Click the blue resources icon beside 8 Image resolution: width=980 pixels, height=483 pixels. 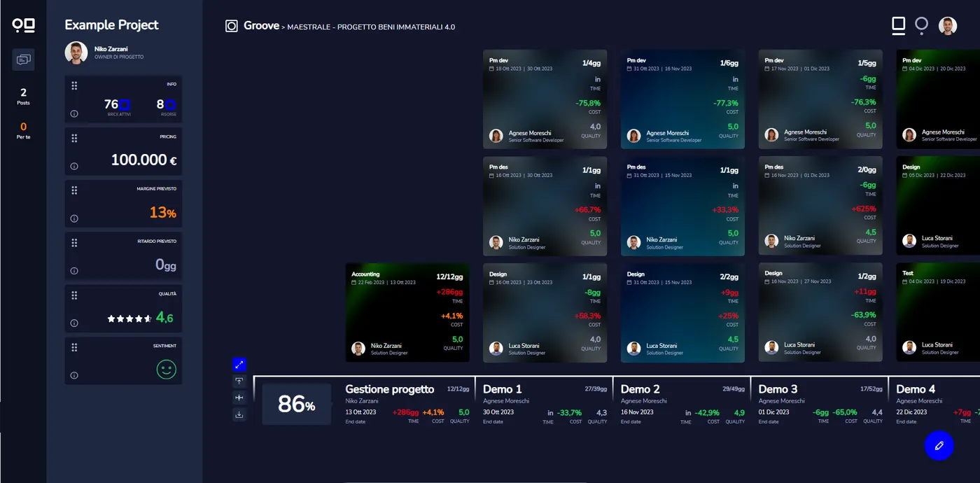[x=170, y=105]
